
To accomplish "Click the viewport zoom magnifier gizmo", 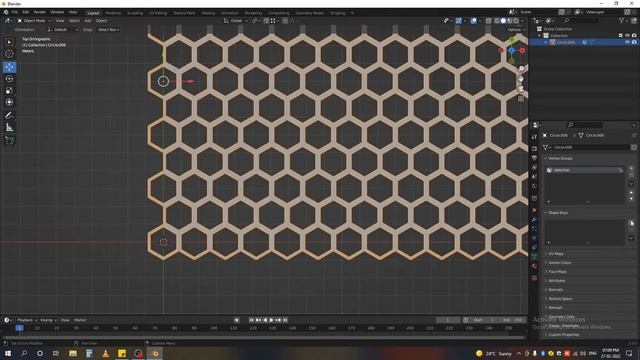I will click(521, 69).
